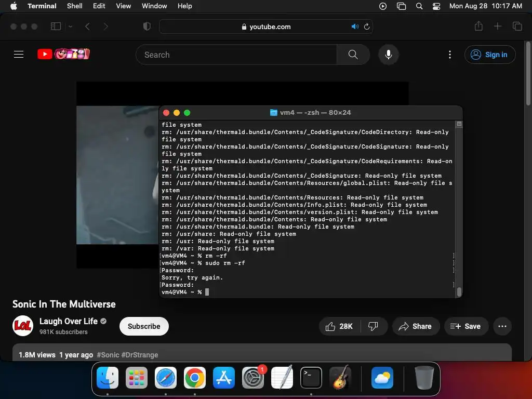Open App Store from the Dock

pyautogui.click(x=224, y=378)
